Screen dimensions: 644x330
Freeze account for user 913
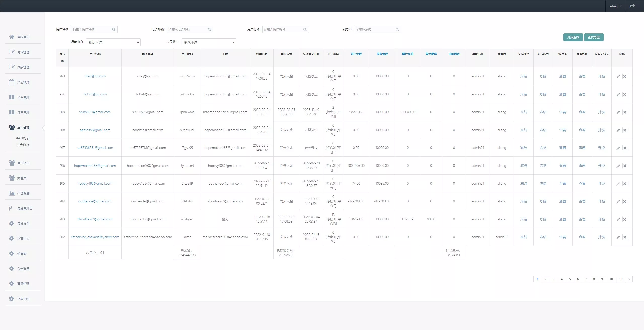click(543, 219)
